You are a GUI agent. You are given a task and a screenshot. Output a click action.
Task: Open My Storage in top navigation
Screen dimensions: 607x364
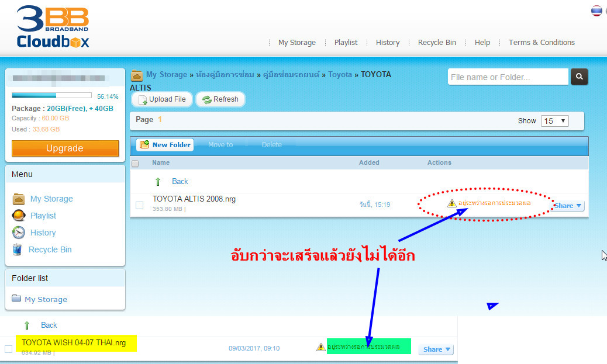point(297,43)
